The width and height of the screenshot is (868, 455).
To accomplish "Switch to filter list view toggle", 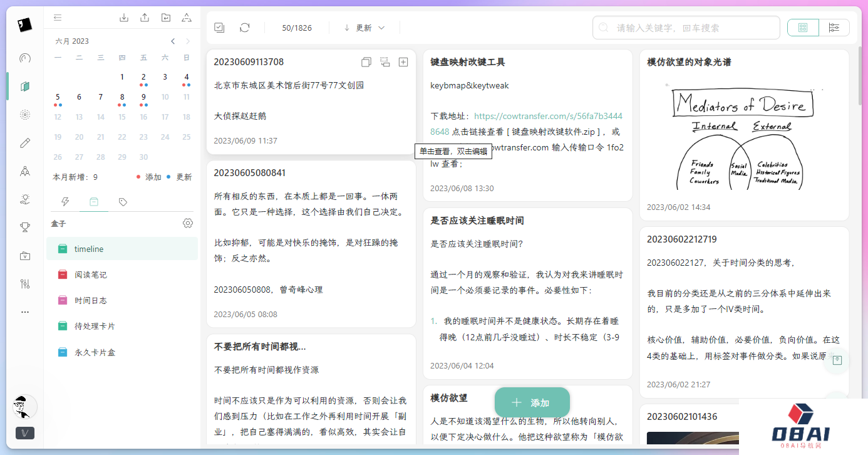I will 834,28.
